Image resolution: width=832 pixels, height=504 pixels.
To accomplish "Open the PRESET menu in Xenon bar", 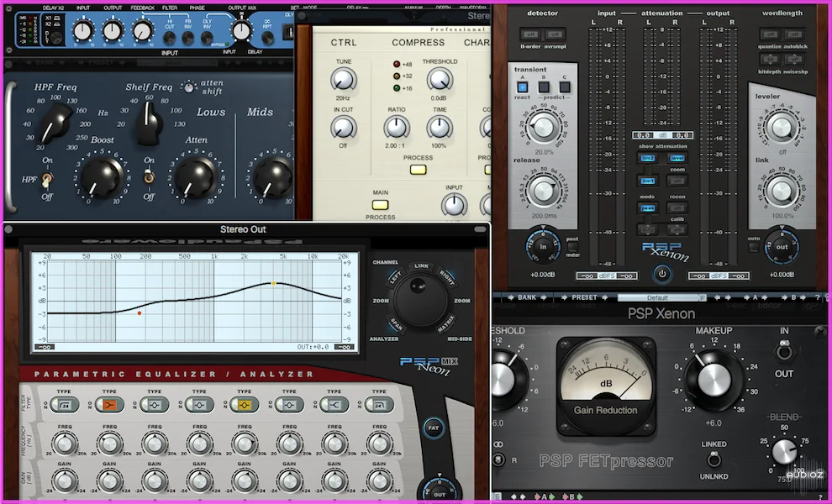I will 584,297.
